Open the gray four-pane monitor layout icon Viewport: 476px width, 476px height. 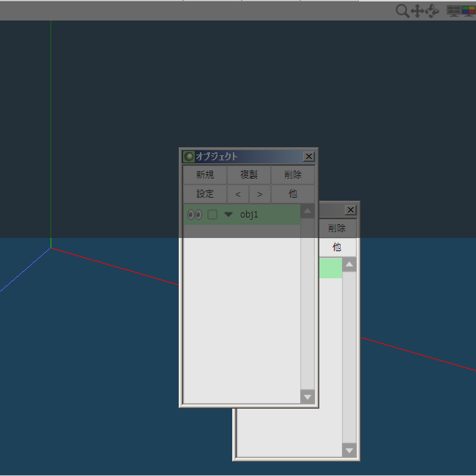(x=453, y=11)
